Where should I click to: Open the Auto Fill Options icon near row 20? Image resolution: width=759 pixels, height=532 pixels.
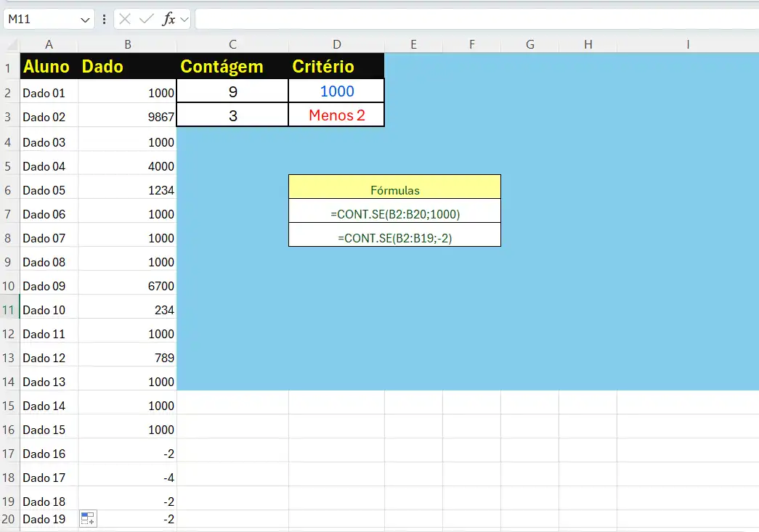[88, 518]
